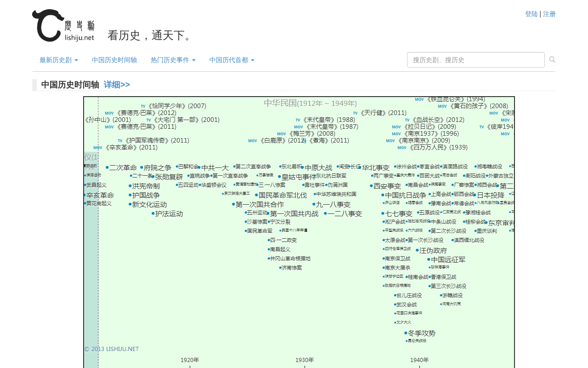
Task: Click MOV tag beside 《白鹿原》
Action: click(x=253, y=141)
